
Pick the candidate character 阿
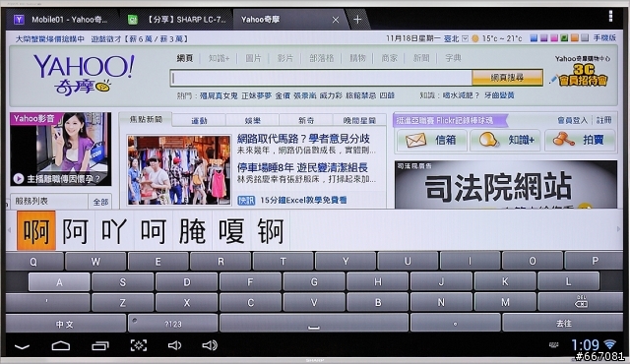click(x=75, y=231)
